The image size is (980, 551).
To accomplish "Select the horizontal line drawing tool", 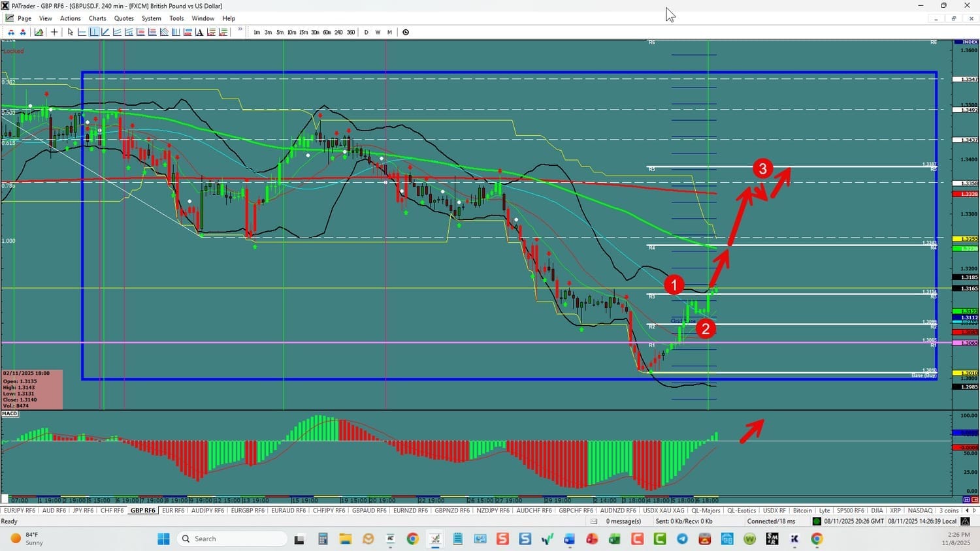I will [82, 32].
